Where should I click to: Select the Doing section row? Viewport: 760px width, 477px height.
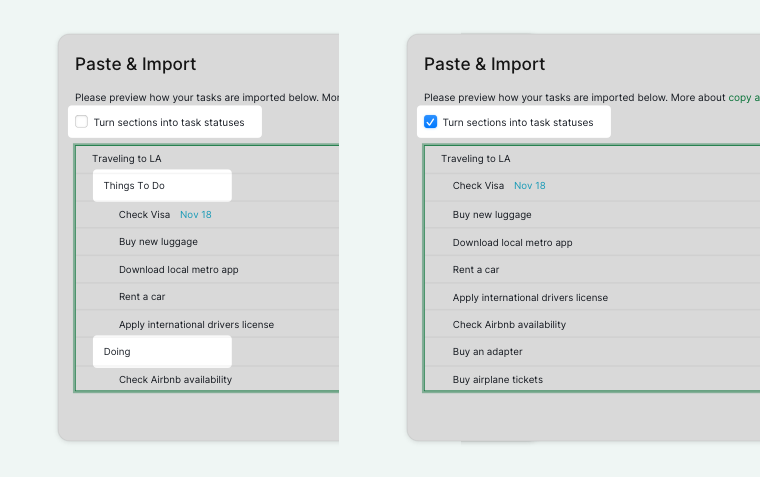coord(162,352)
